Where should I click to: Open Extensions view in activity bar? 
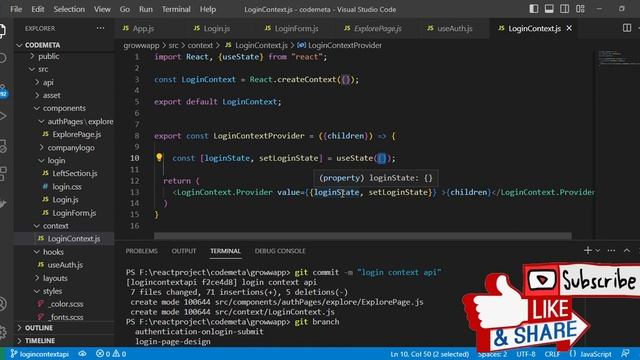pyautogui.click(x=2, y=173)
